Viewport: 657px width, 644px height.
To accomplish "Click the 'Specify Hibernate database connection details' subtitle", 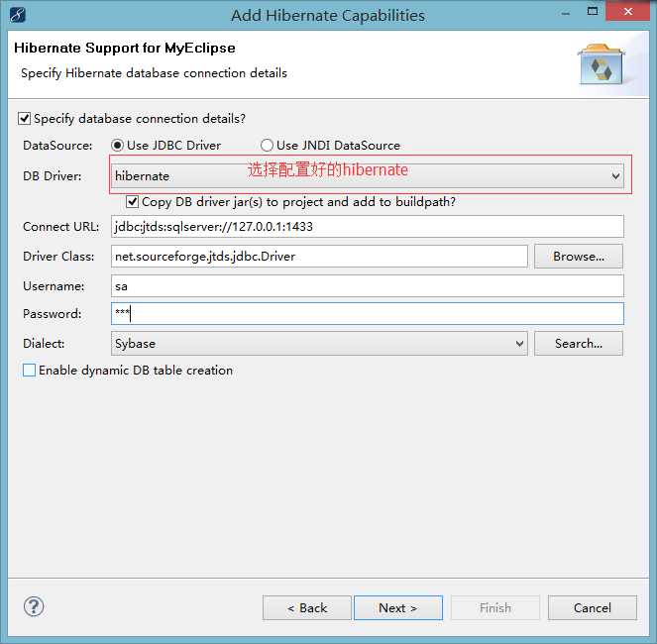I will pos(154,73).
